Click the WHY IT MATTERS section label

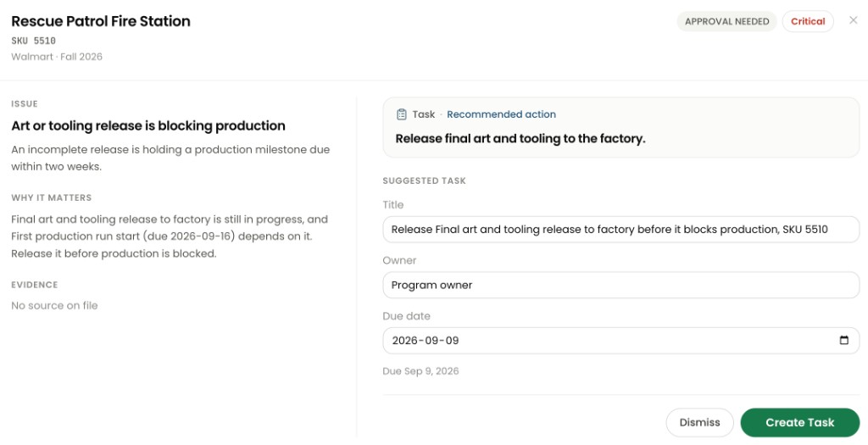(52, 197)
